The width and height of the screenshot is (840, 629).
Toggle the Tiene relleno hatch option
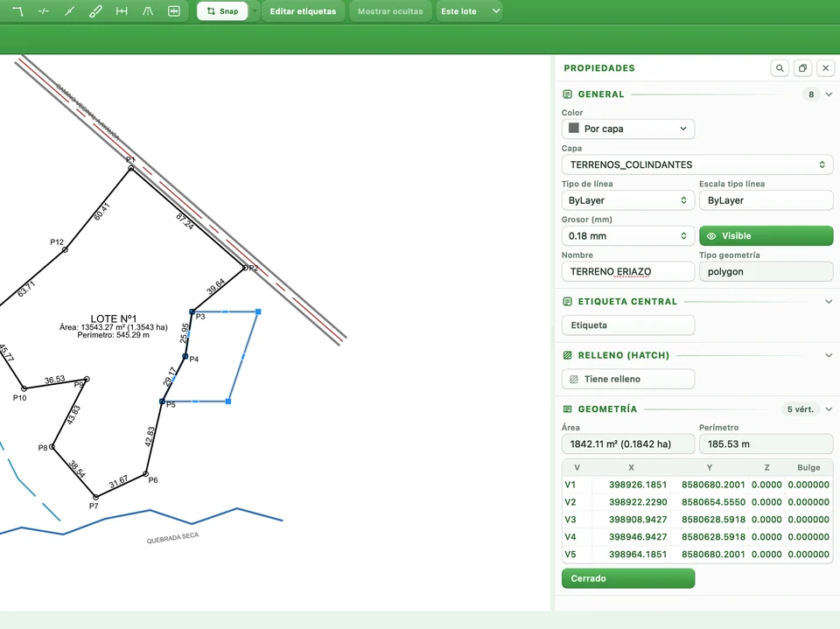[628, 379]
